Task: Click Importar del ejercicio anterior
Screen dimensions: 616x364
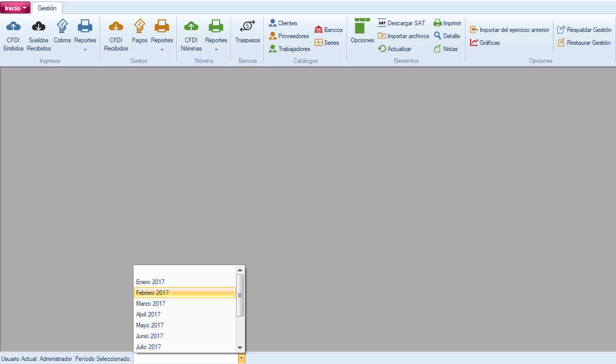Action: [x=509, y=30]
